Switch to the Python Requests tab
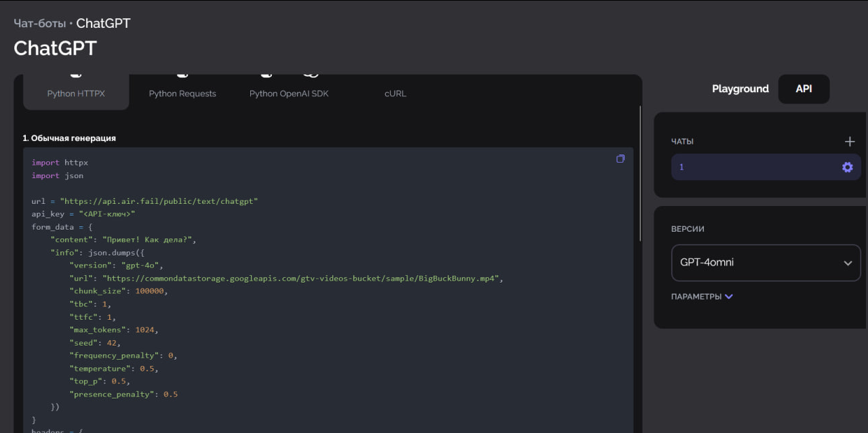This screenshot has height=433, width=868. (182, 92)
